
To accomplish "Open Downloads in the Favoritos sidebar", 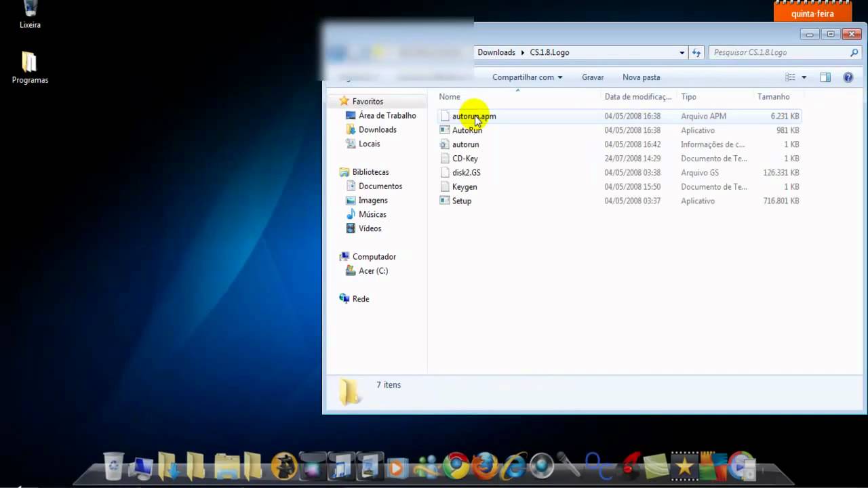I will point(377,129).
